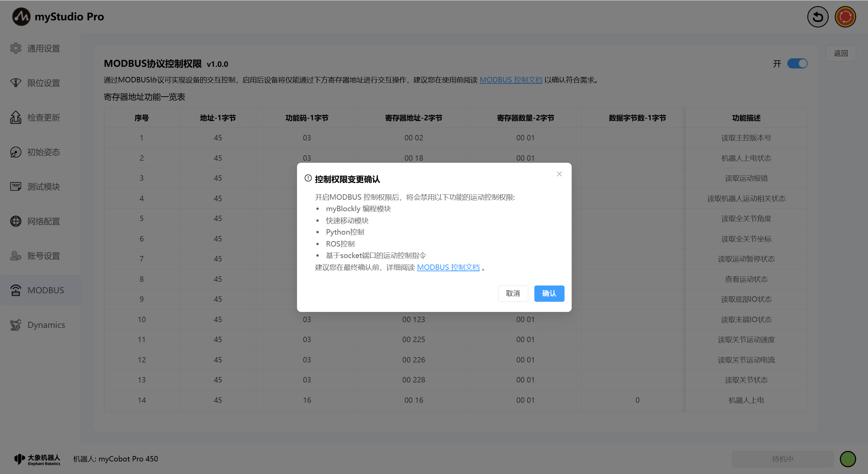The image size is (868, 474).
Task: Open the test module icon
Action: point(16,186)
